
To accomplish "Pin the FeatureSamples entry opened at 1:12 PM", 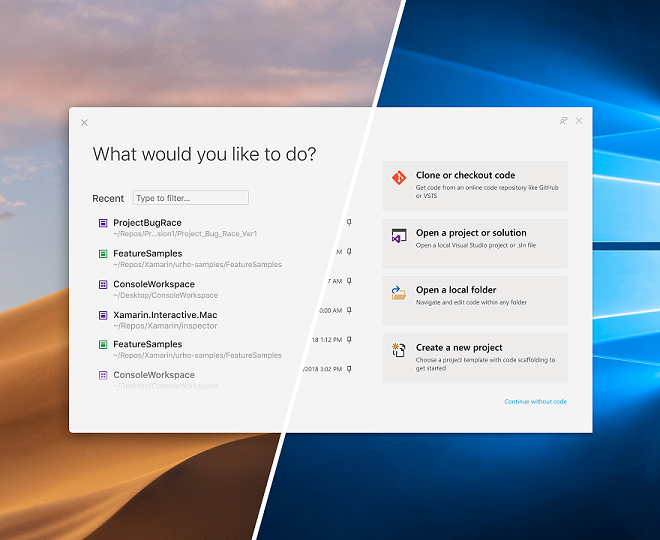I will (349, 339).
